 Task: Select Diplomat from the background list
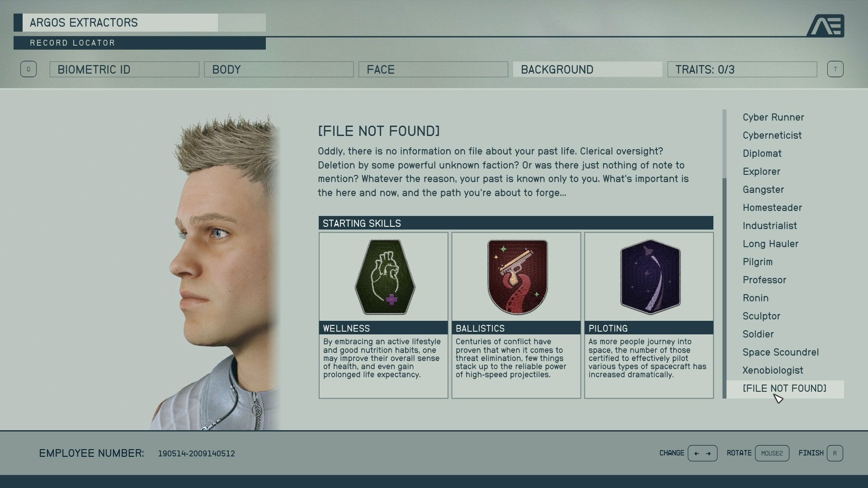point(762,154)
